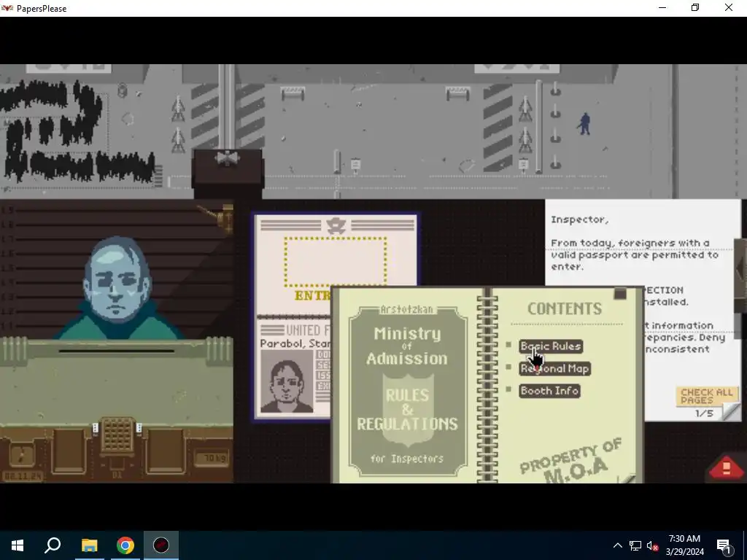
Task: Click the loudspeaker on top of the booth
Action: 228,157
